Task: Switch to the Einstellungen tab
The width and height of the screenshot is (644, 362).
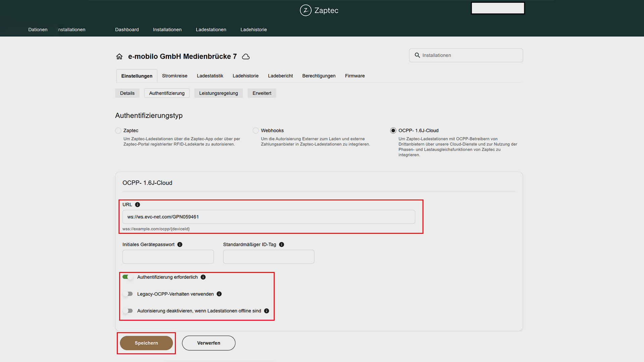Action: [x=137, y=76]
